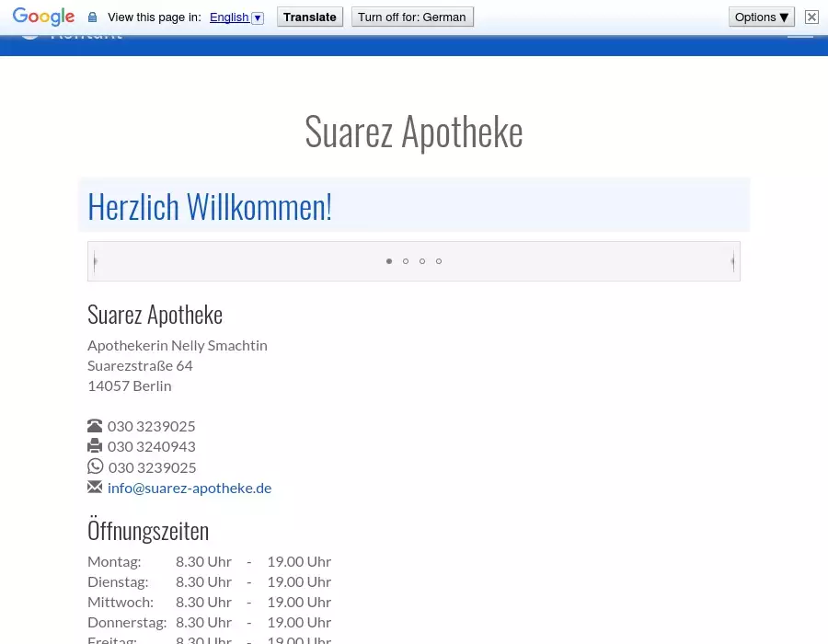Go to next slide using right arrow
This screenshot has width=828, height=644.
point(732,262)
